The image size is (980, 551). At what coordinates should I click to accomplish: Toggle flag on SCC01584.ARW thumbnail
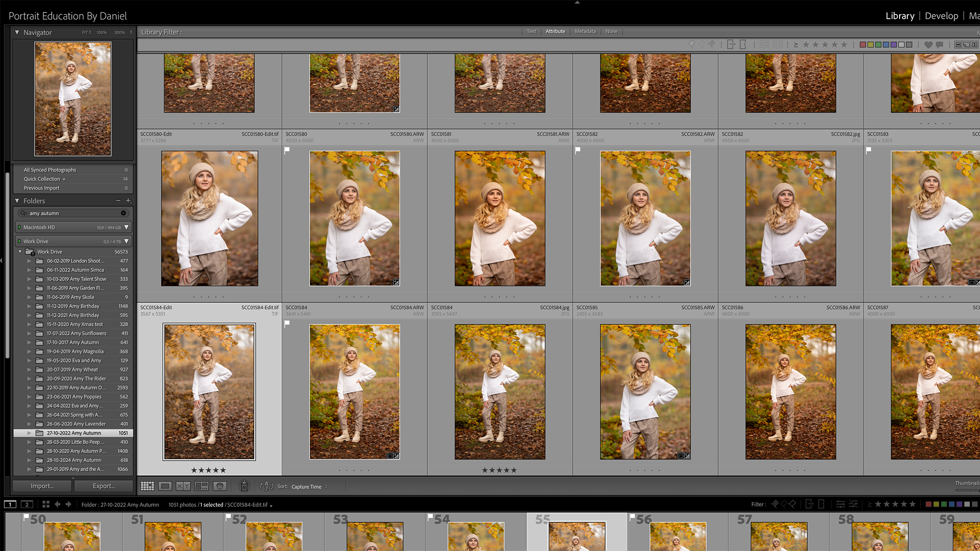(287, 323)
